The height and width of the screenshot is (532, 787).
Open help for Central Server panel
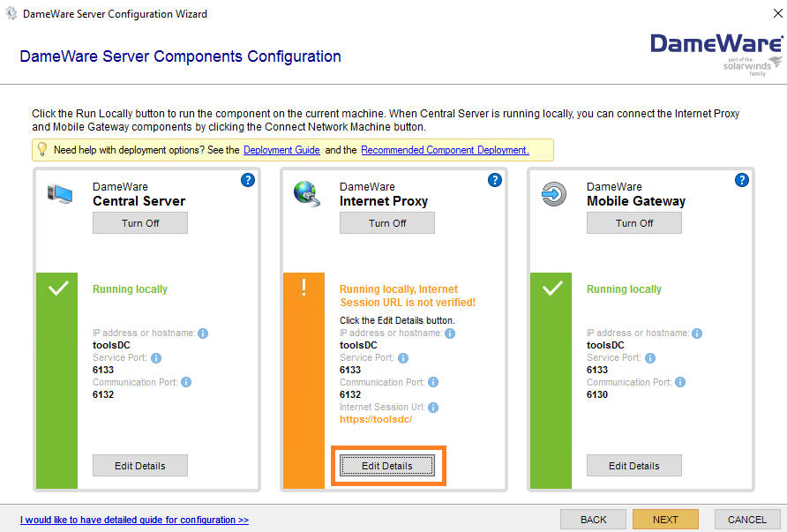[248, 180]
